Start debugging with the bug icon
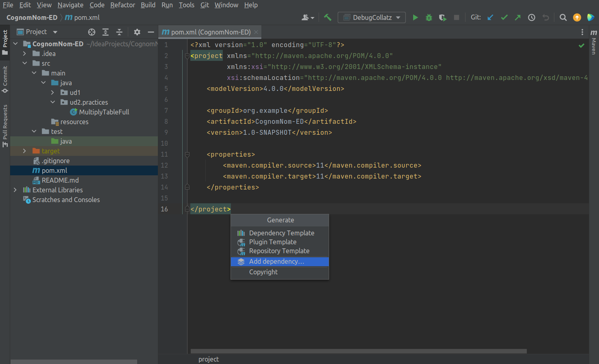The image size is (599, 364). tap(429, 17)
